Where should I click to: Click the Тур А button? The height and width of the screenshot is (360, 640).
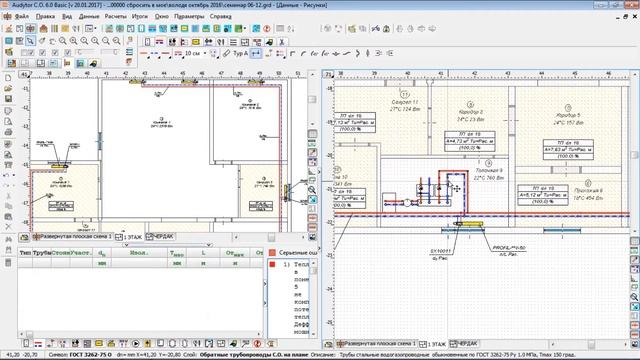pyautogui.click(x=240, y=53)
